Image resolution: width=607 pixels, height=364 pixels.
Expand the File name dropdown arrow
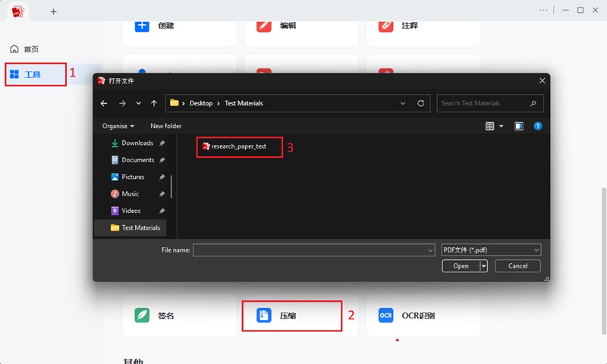(430, 250)
